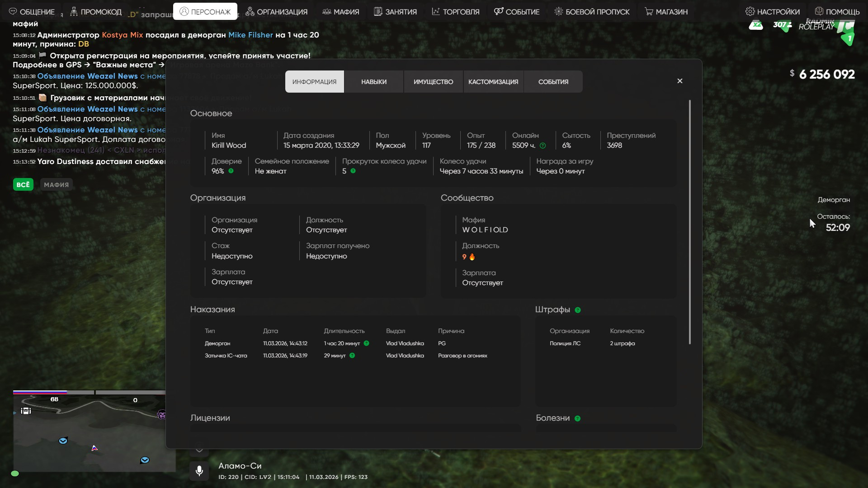Open the СОБЫТИЯ tab in the panel

click(x=553, y=82)
